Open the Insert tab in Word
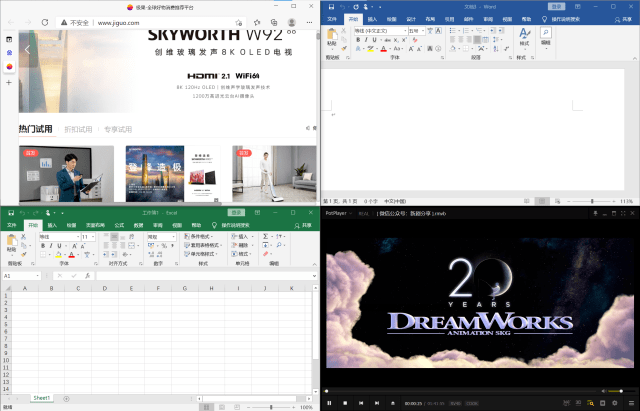640x411 pixels. click(x=372, y=19)
